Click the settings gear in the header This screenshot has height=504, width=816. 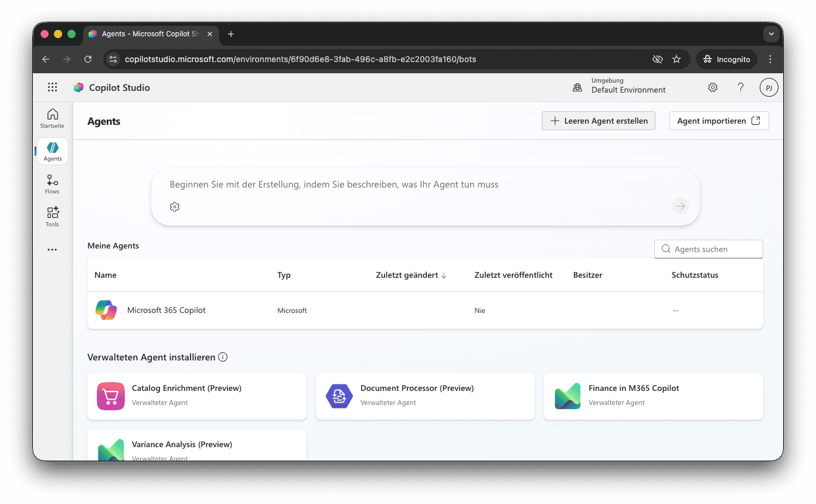coord(713,87)
